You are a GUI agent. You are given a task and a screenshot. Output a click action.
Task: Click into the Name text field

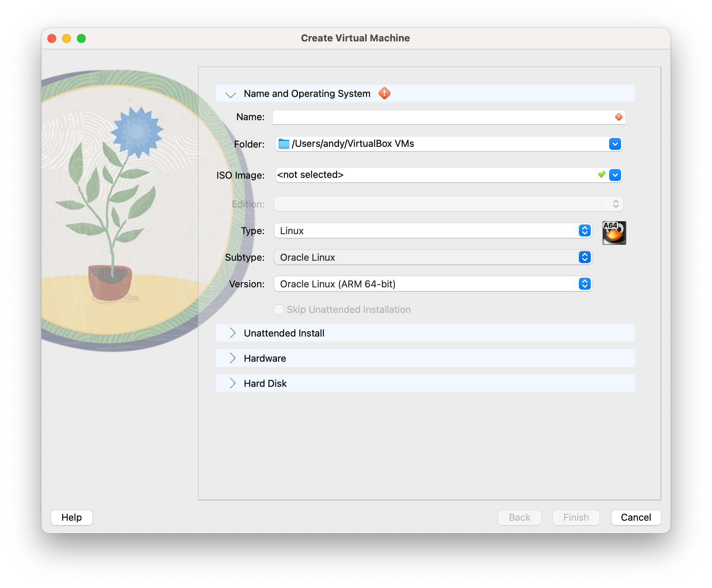[449, 117]
